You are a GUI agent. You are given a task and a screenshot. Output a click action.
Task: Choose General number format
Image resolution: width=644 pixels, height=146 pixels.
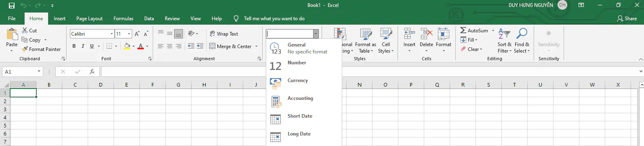[304, 48]
